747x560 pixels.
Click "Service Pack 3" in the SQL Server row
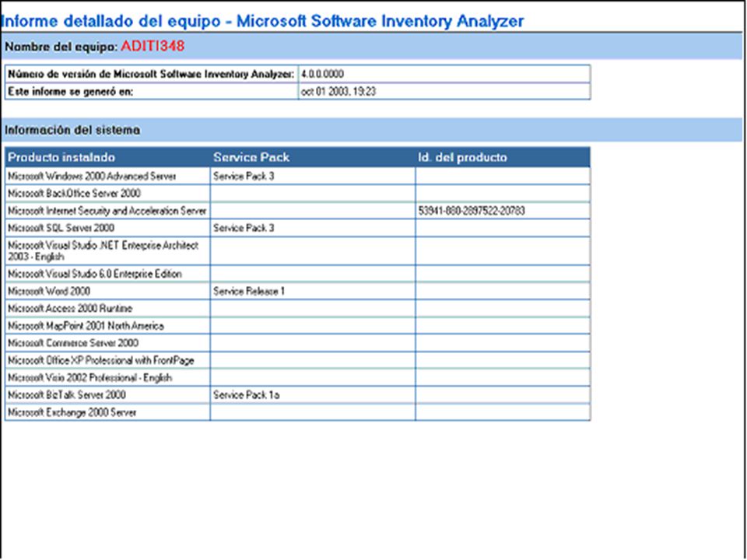(244, 228)
